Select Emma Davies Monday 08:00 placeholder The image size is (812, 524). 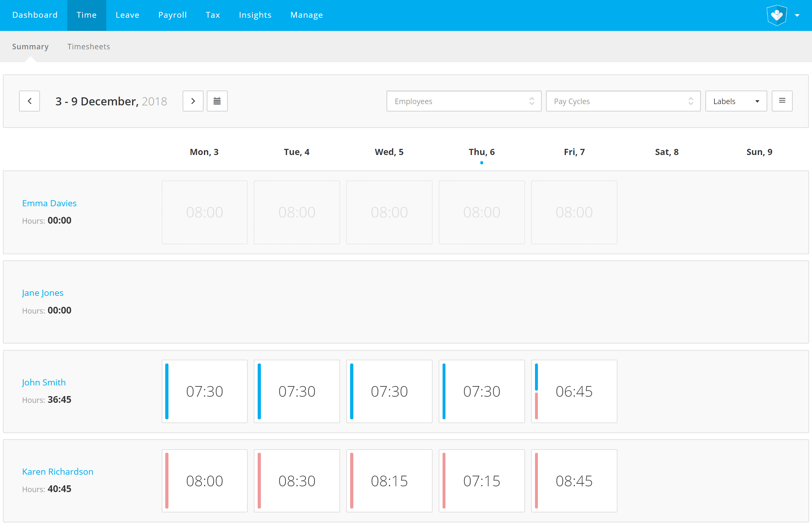click(x=204, y=212)
